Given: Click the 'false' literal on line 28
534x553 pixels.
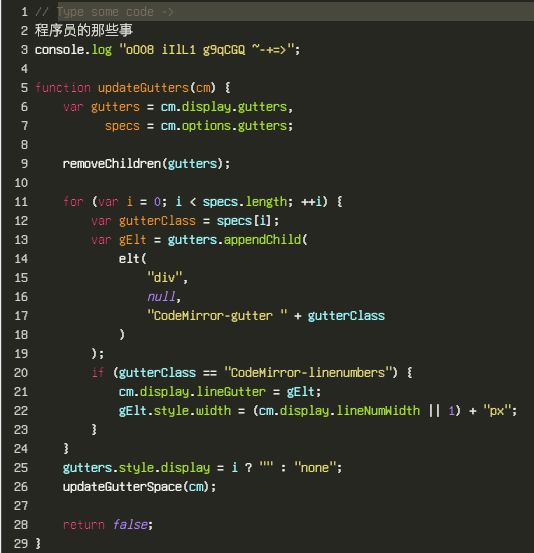Looking at the screenshot, I should [130, 525].
